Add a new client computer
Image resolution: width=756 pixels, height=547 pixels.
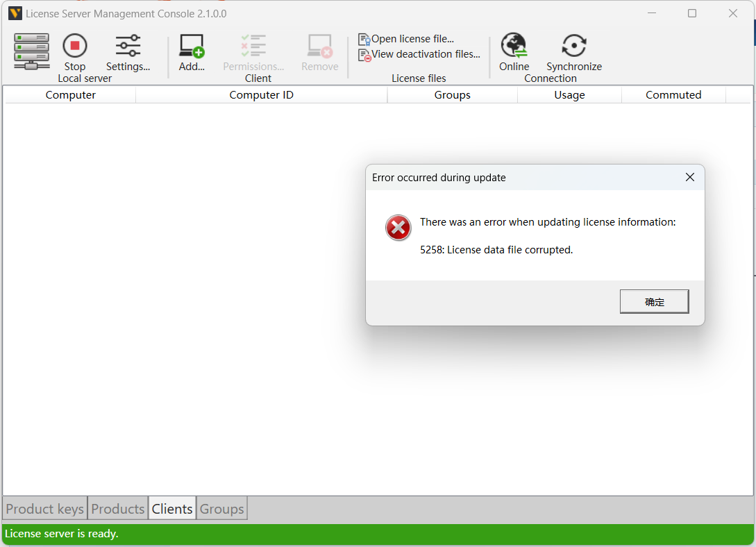point(192,53)
